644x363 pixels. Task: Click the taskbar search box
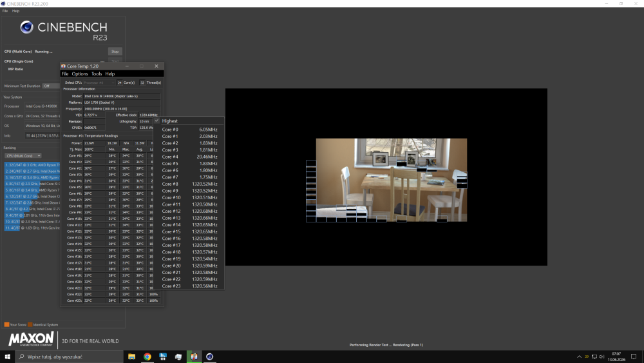point(69,357)
